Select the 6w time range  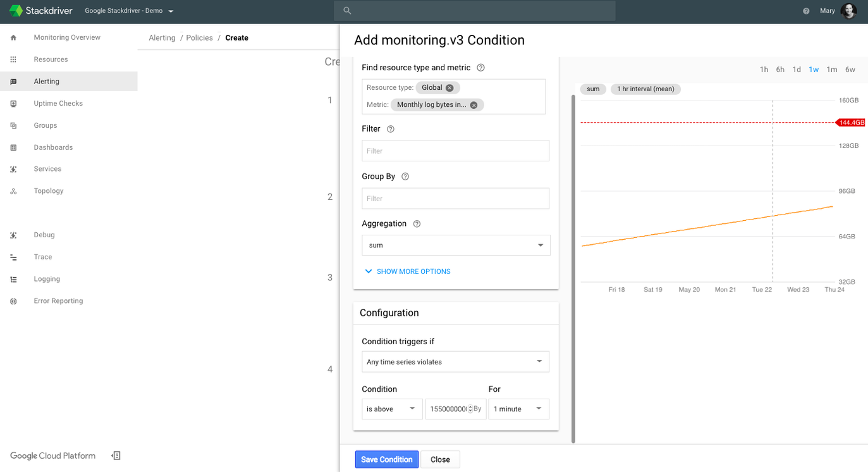tap(850, 70)
